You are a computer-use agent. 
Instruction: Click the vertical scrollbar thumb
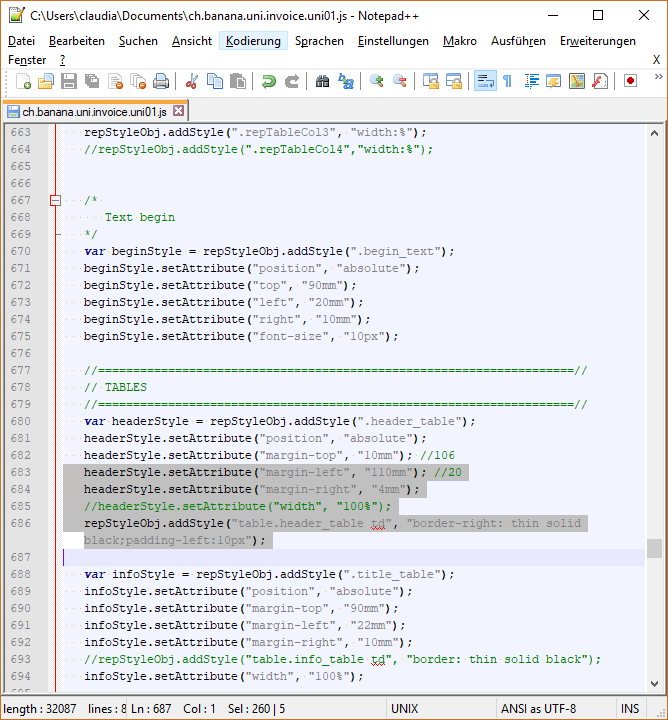654,548
